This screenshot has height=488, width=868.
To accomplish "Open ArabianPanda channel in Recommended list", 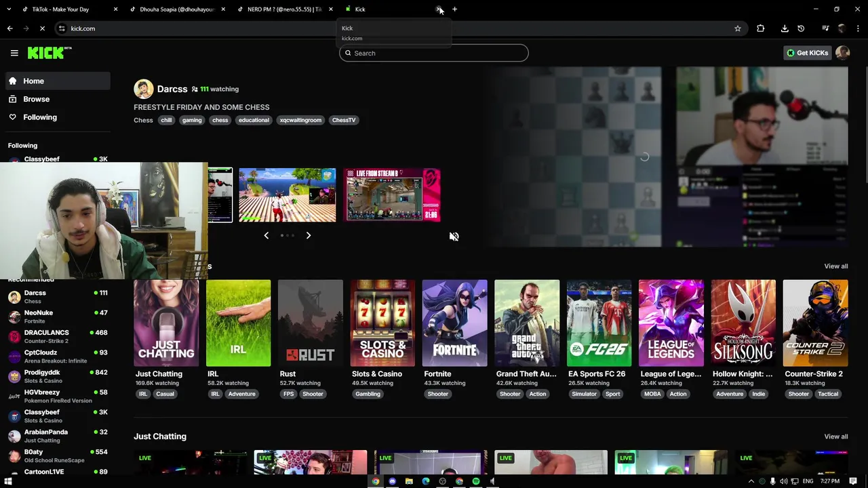I will (x=58, y=436).
